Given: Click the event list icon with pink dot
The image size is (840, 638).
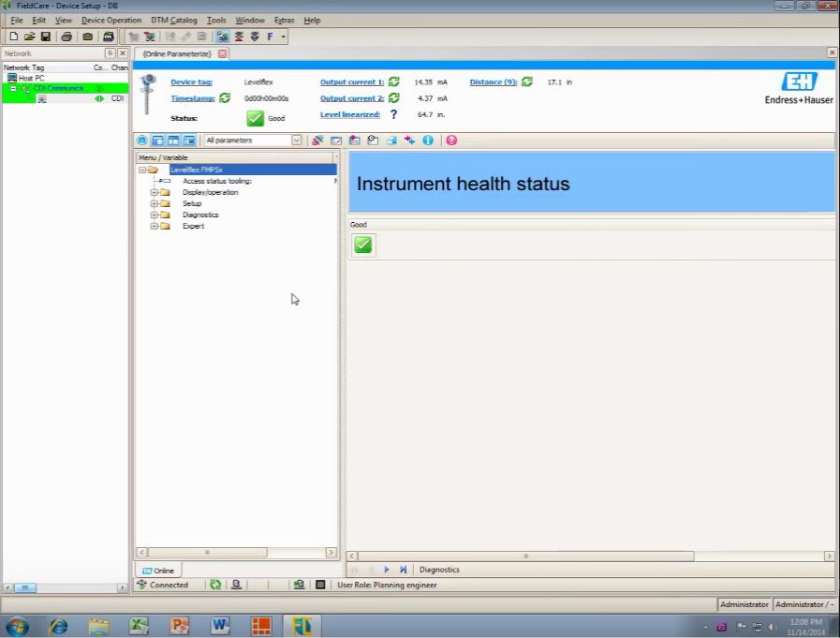Looking at the screenshot, I should coord(354,141).
